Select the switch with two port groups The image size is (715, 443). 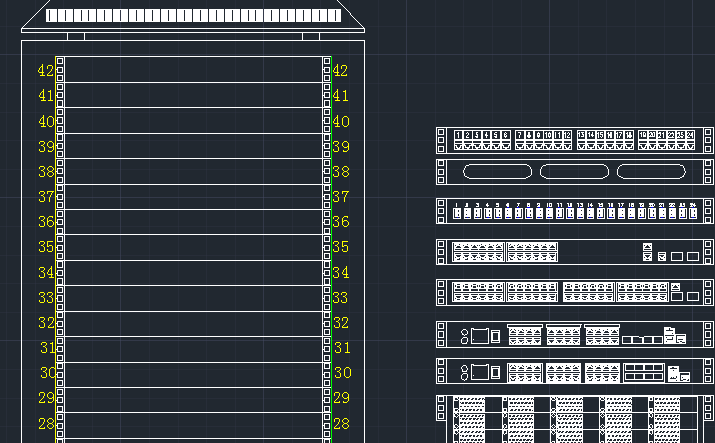[575, 252]
